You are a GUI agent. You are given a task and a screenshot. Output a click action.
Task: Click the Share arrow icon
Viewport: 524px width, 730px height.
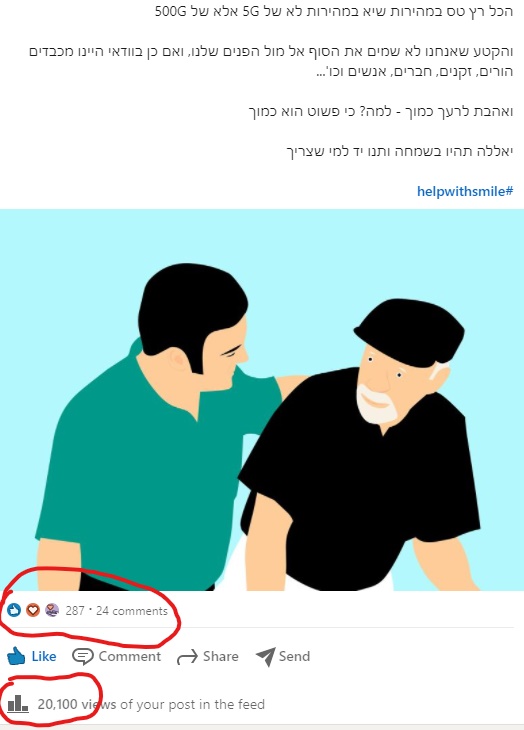point(187,657)
